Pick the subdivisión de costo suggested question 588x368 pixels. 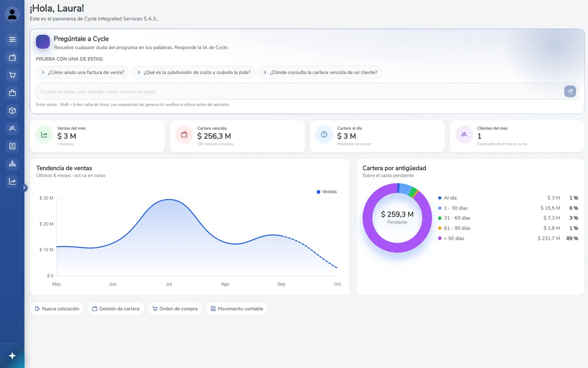[193, 72]
